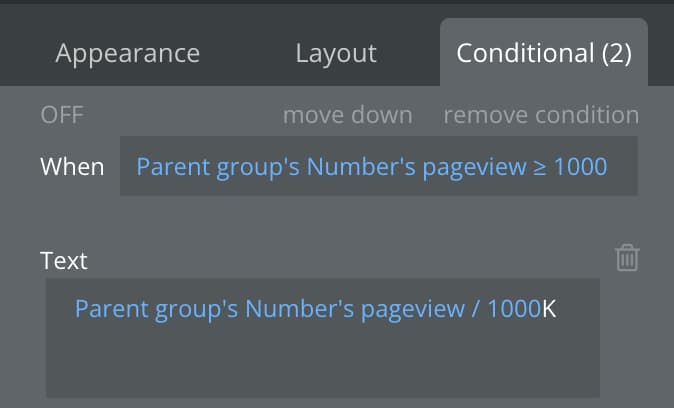Edit the When condition expression box

(x=379, y=166)
